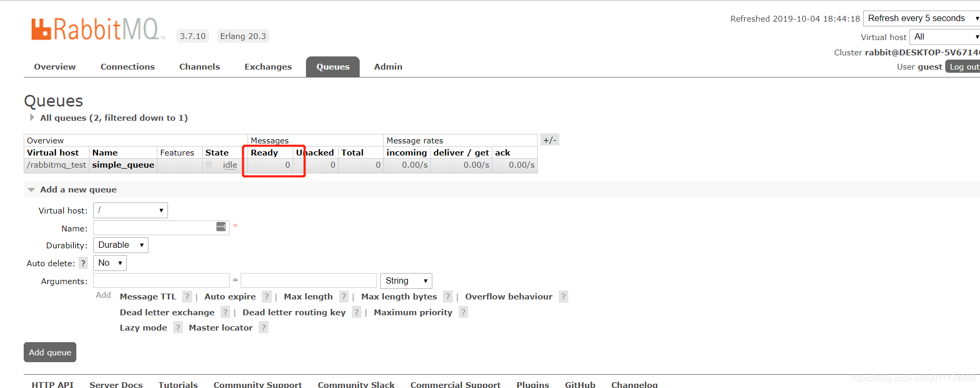Open the HTTP API footer link
This screenshot has width=980, height=388.
pos(53,384)
